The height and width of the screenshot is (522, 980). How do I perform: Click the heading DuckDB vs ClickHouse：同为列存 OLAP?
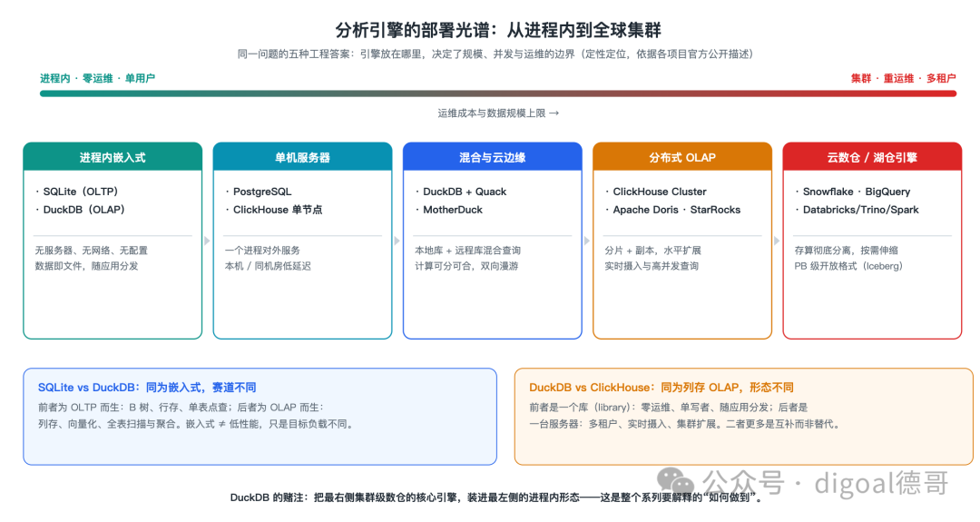(661, 388)
